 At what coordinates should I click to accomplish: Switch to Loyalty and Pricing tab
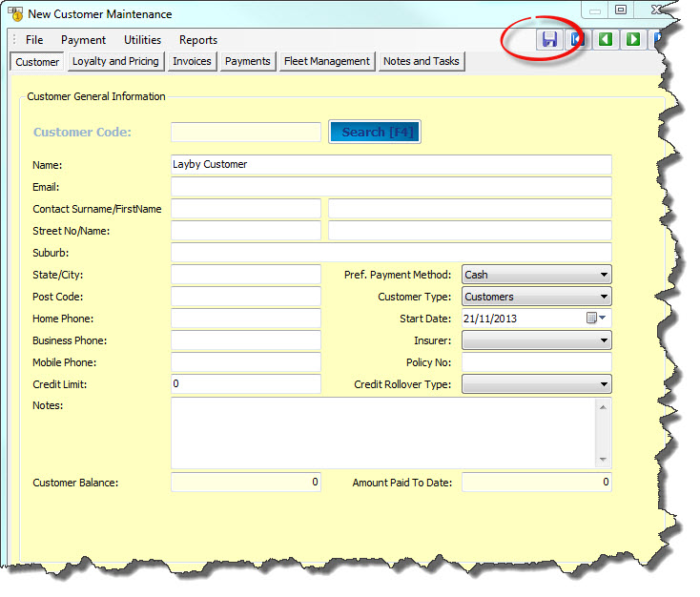(x=115, y=61)
